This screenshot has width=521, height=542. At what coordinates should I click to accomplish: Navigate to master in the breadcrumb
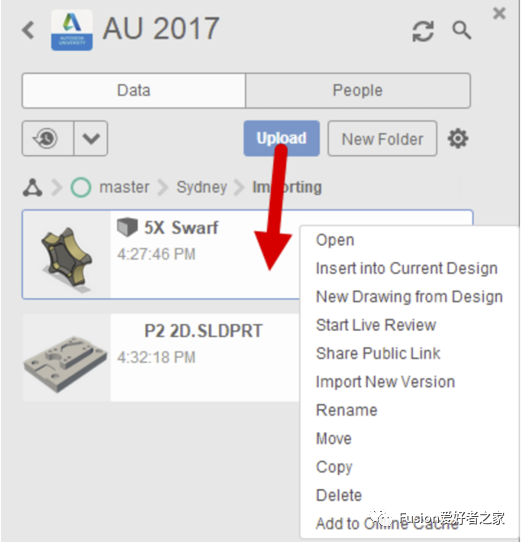tap(124, 187)
